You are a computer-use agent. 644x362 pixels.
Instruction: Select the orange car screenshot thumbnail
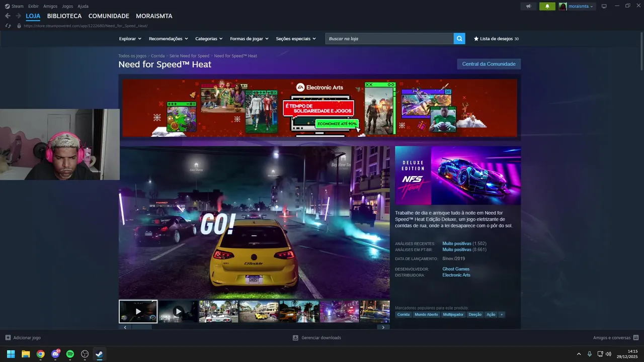(x=299, y=311)
